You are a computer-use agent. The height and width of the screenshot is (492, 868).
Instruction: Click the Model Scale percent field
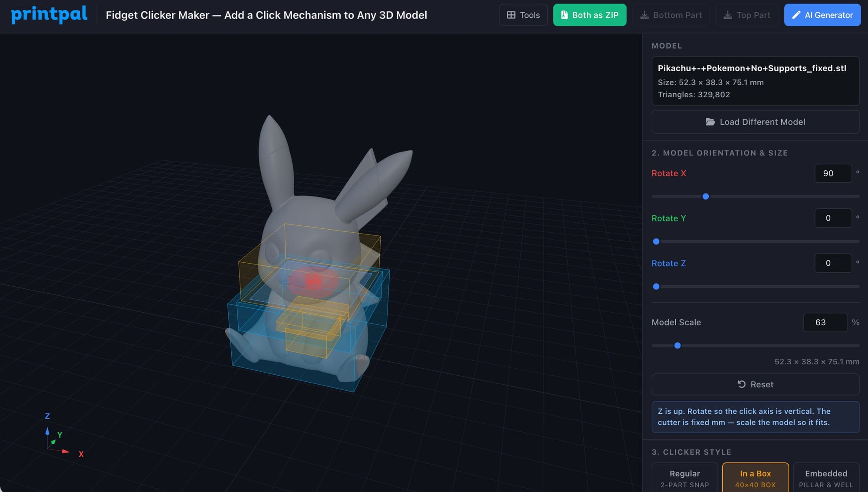click(825, 322)
